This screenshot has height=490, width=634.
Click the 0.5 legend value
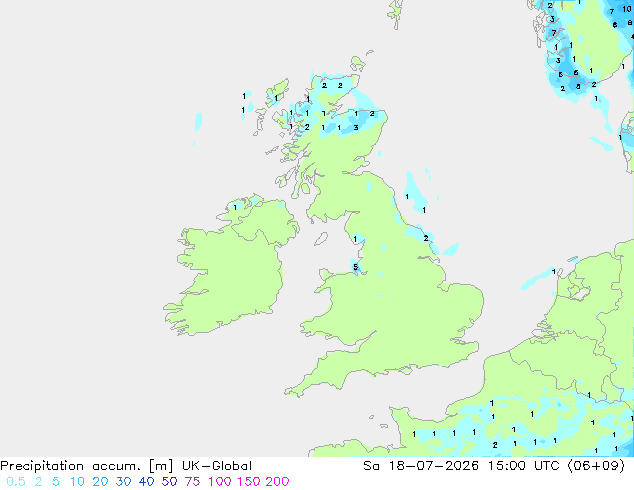pyautogui.click(x=16, y=482)
